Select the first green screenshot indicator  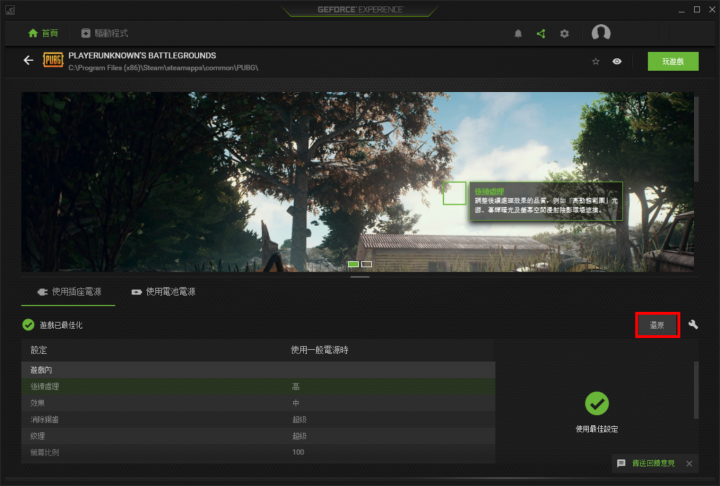(353, 264)
